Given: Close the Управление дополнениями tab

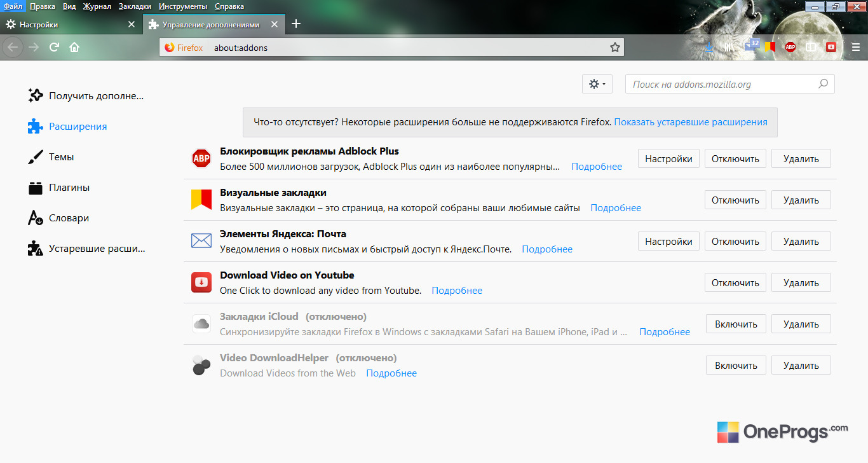Looking at the screenshot, I should tap(274, 25).
